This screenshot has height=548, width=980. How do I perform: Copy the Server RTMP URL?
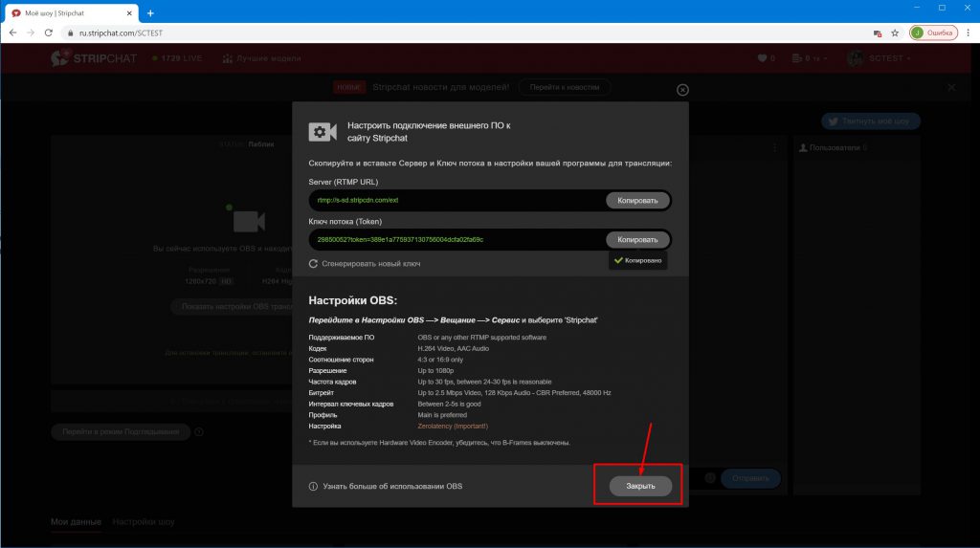(x=637, y=200)
